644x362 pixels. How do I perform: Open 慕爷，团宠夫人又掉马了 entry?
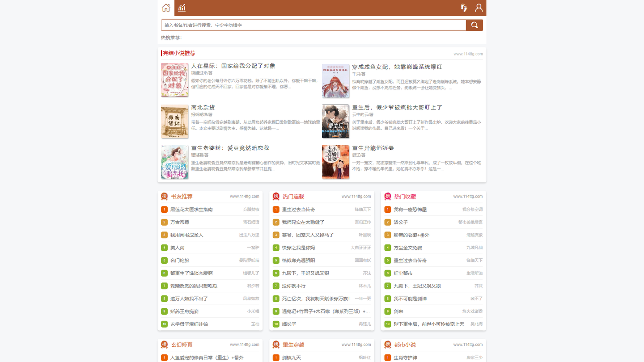[308, 235]
